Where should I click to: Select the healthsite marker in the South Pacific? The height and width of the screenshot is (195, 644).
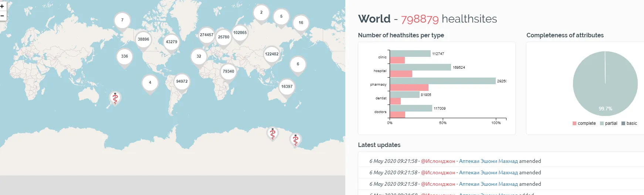[x=115, y=98]
